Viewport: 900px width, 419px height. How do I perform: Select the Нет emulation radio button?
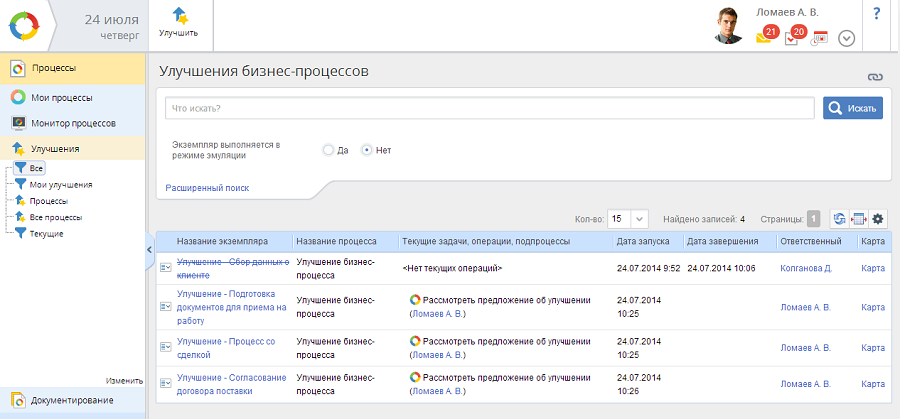click(x=367, y=150)
